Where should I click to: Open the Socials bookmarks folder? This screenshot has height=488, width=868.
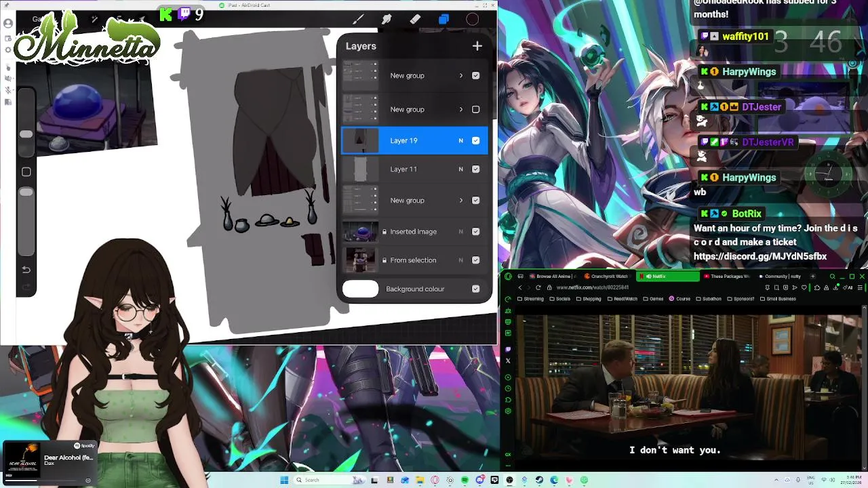click(559, 299)
